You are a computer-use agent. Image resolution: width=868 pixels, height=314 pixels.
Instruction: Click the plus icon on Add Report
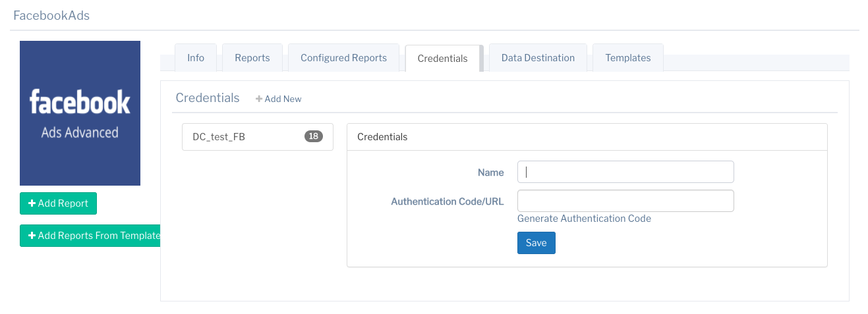pos(32,203)
